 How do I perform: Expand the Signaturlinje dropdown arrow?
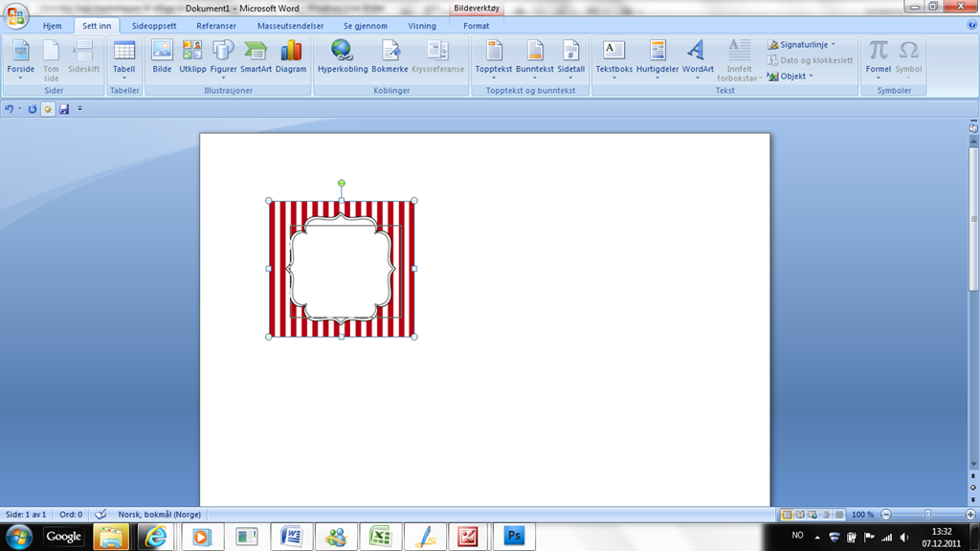[x=834, y=44]
